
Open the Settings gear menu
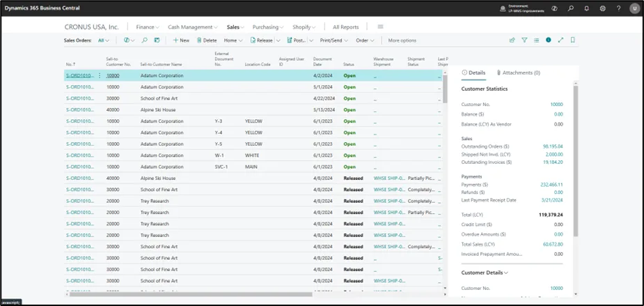(x=602, y=8)
